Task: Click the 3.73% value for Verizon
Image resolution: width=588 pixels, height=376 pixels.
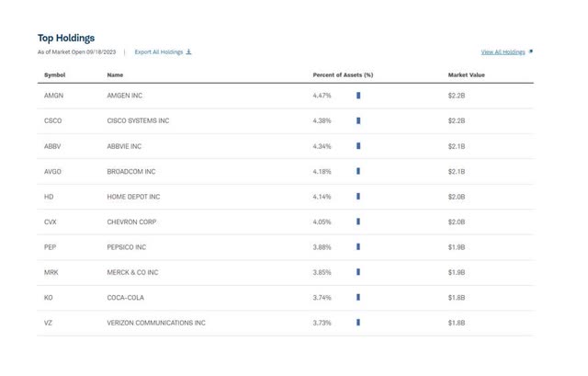Action: [x=322, y=323]
